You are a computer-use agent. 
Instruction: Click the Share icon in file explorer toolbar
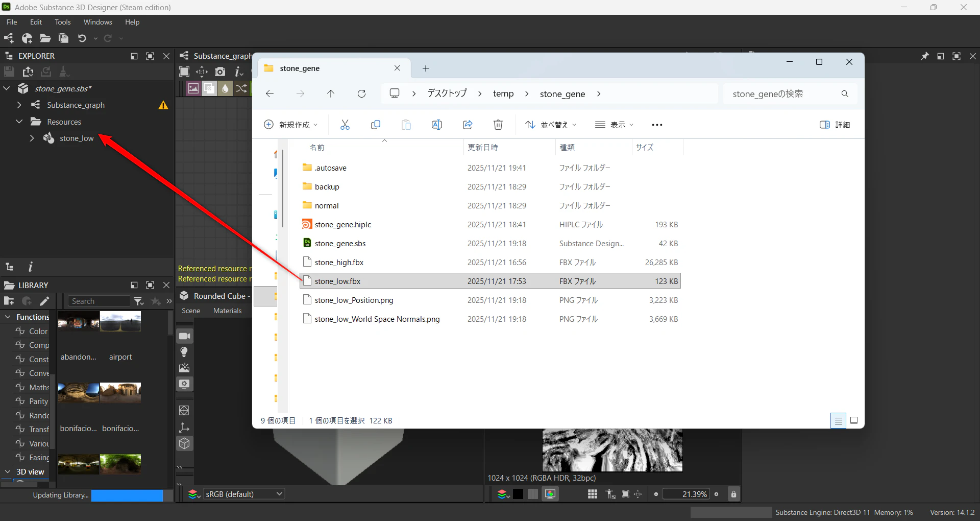click(468, 125)
